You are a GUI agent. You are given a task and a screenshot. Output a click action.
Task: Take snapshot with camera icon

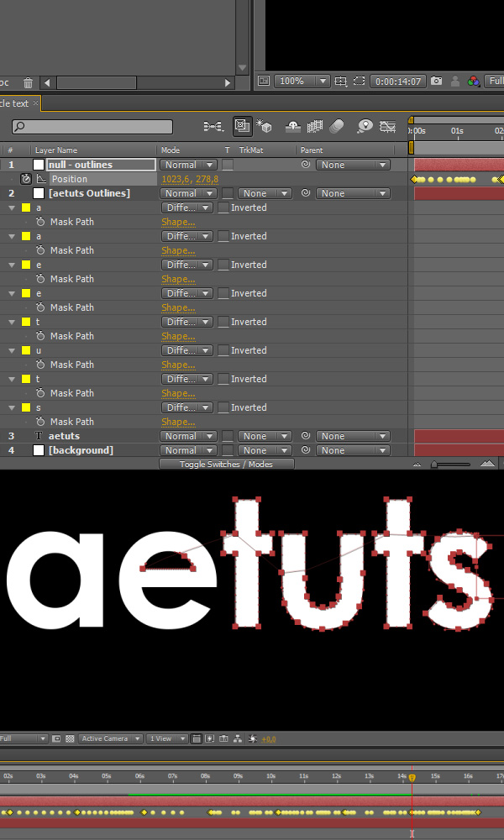(437, 81)
